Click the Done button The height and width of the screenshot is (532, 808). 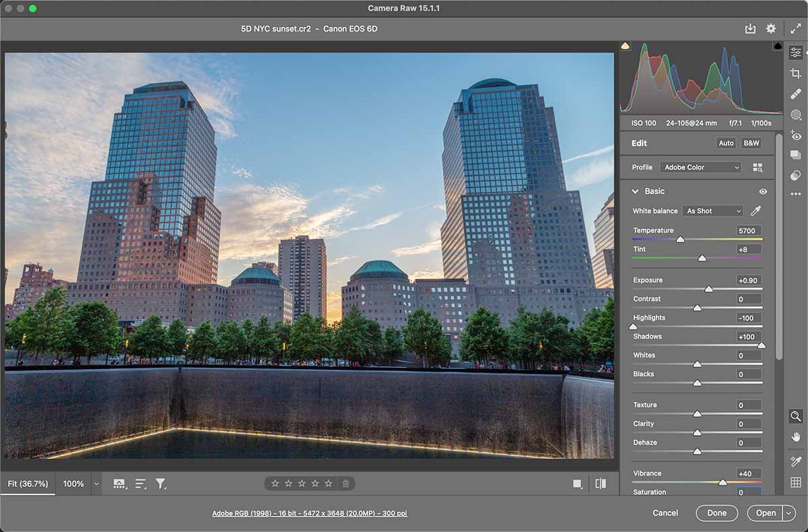click(x=716, y=512)
